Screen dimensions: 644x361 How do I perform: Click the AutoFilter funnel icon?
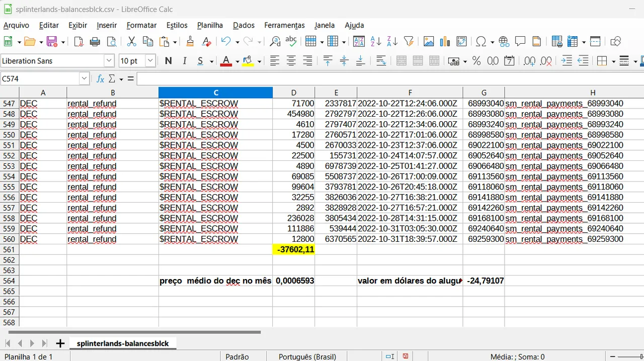pyautogui.click(x=409, y=42)
